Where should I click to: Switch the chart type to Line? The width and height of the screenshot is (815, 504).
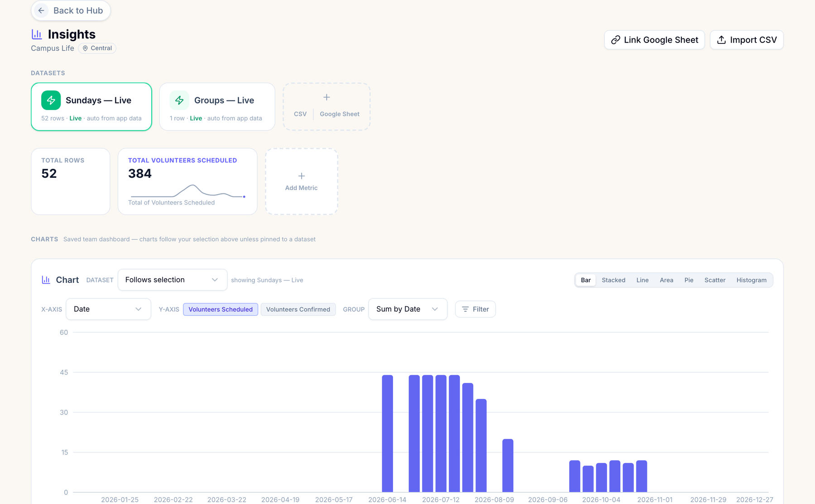pyautogui.click(x=642, y=280)
